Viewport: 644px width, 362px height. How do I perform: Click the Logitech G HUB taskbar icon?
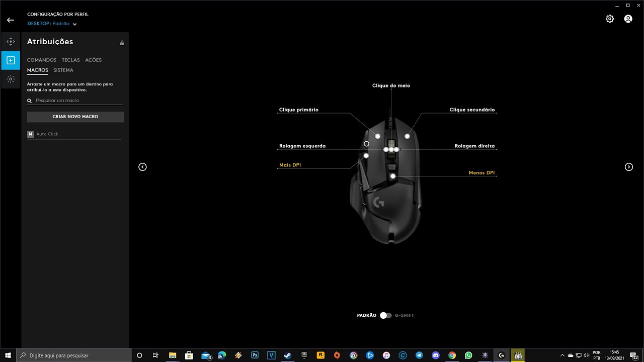pyautogui.click(x=501, y=355)
